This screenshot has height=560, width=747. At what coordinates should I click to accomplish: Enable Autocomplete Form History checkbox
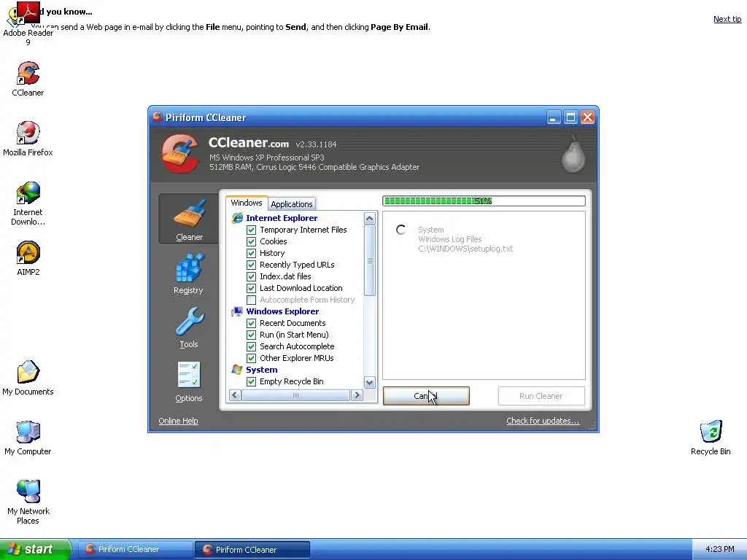(x=251, y=300)
